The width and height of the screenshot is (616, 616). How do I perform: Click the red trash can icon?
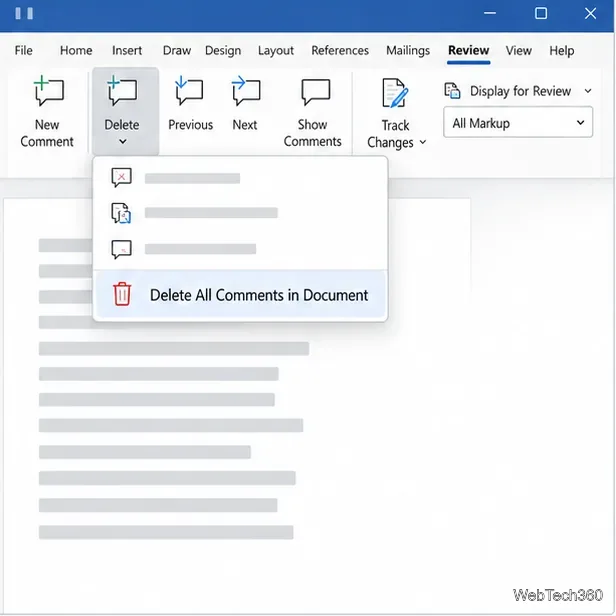coord(122,294)
